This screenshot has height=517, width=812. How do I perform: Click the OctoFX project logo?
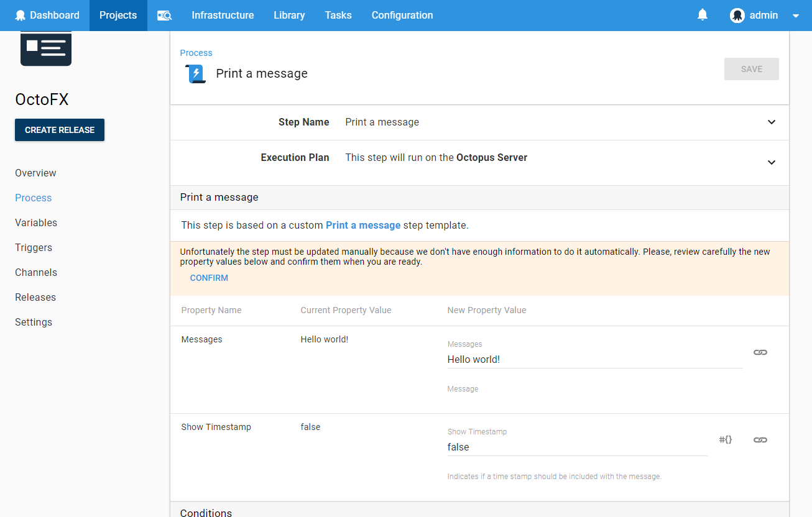point(45,48)
